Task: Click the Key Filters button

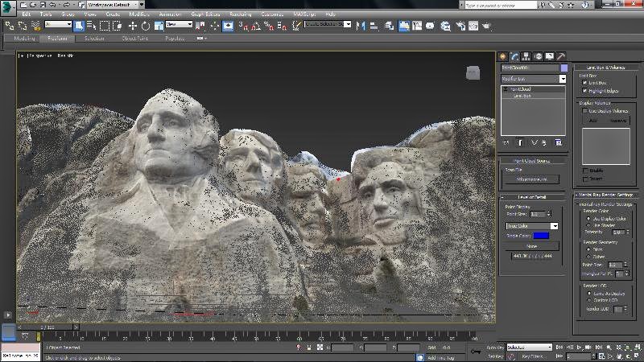Action: click(x=533, y=356)
